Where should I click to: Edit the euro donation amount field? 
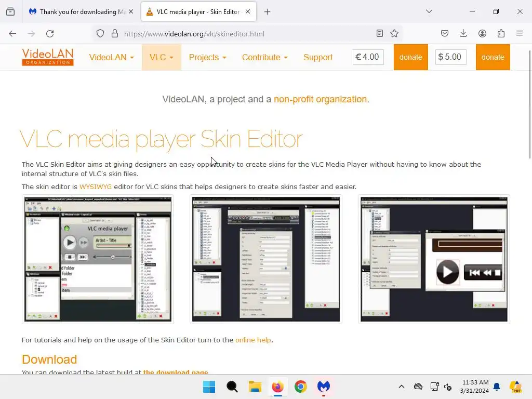click(368, 57)
